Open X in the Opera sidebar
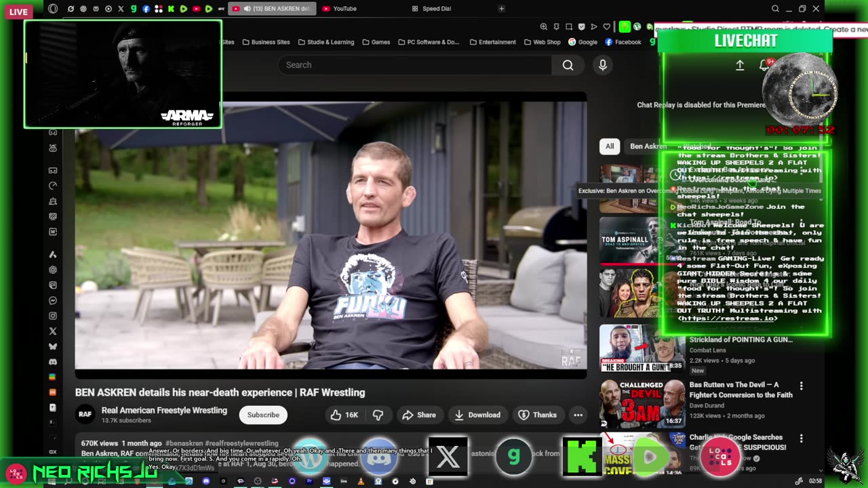Screen dimensions: 868x488 click(53, 331)
